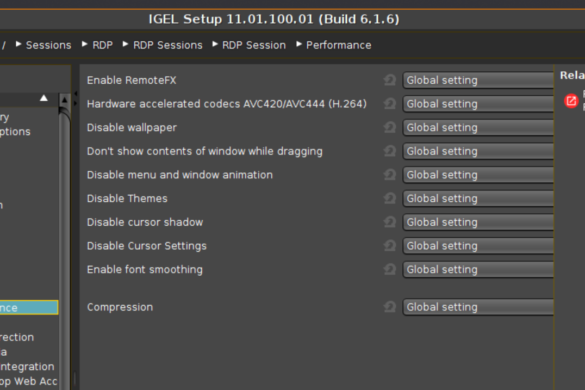The height and width of the screenshot is (390, 585).
Task: Click the sidebar scrollbar up arrow
Action: click(65, 100)
